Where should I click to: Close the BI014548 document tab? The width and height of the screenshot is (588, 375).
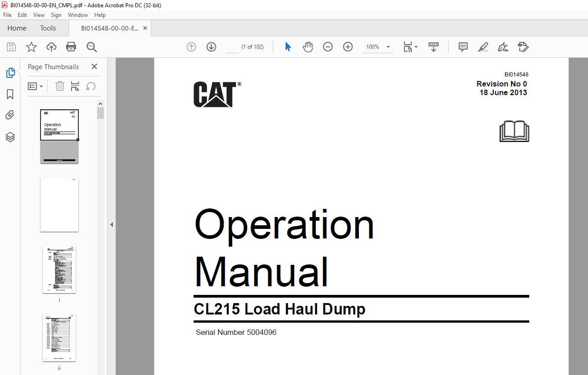(145, 28)
